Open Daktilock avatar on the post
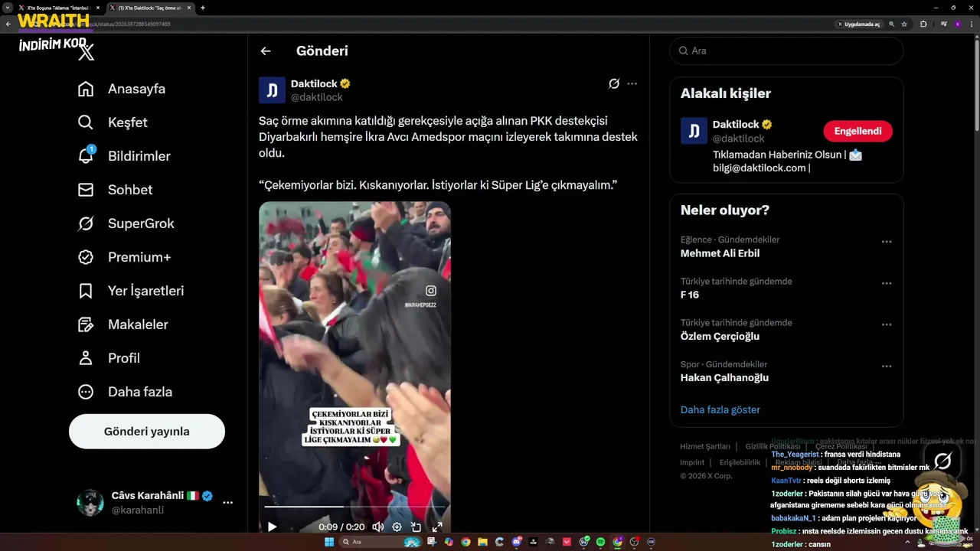Screen dimensions: 980x551 coord(272,90)
